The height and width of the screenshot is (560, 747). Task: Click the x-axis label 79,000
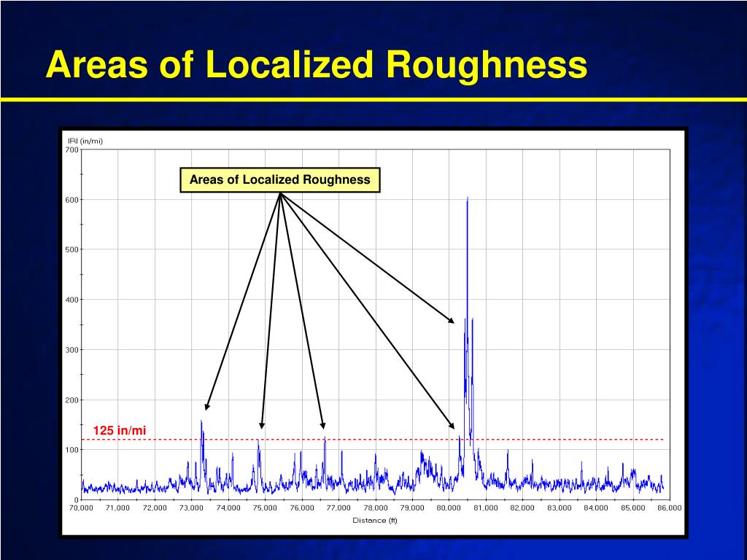(x=412, y=508)
